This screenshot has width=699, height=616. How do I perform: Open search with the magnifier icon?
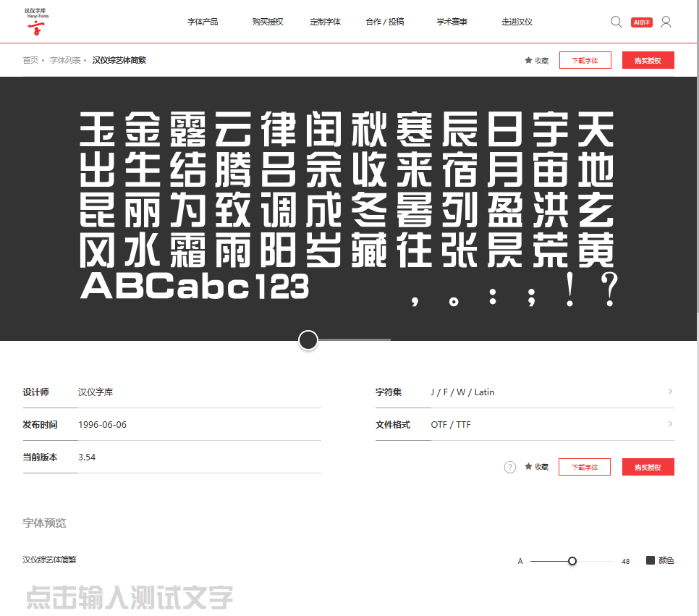[x=616, y=22]
